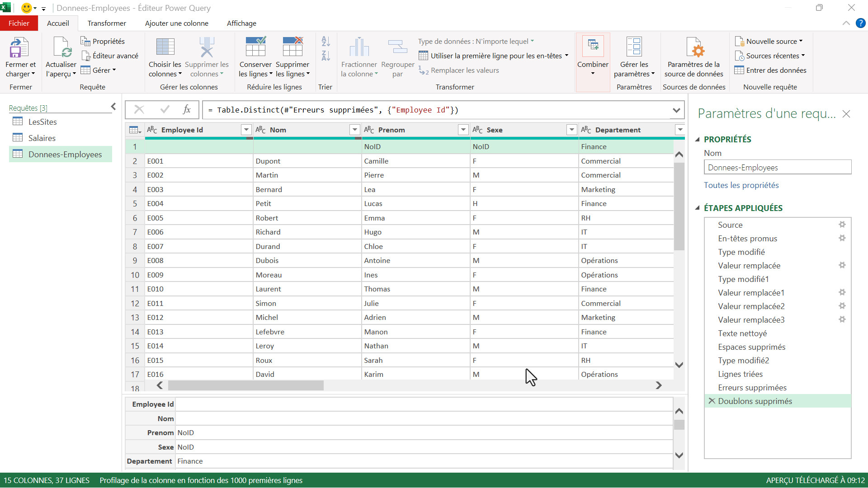Collapse the PROPRIÉTÉS section
Screen dimensions: 868x488
[697, 140]
